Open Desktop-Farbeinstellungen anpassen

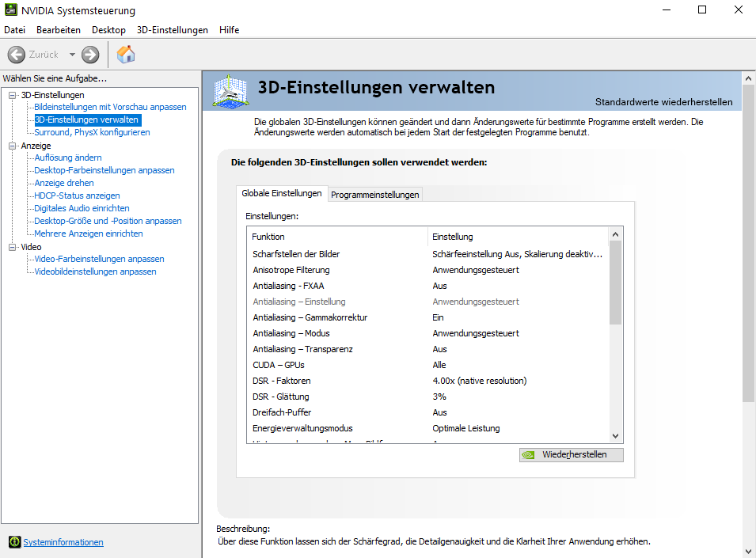[104, 170]
